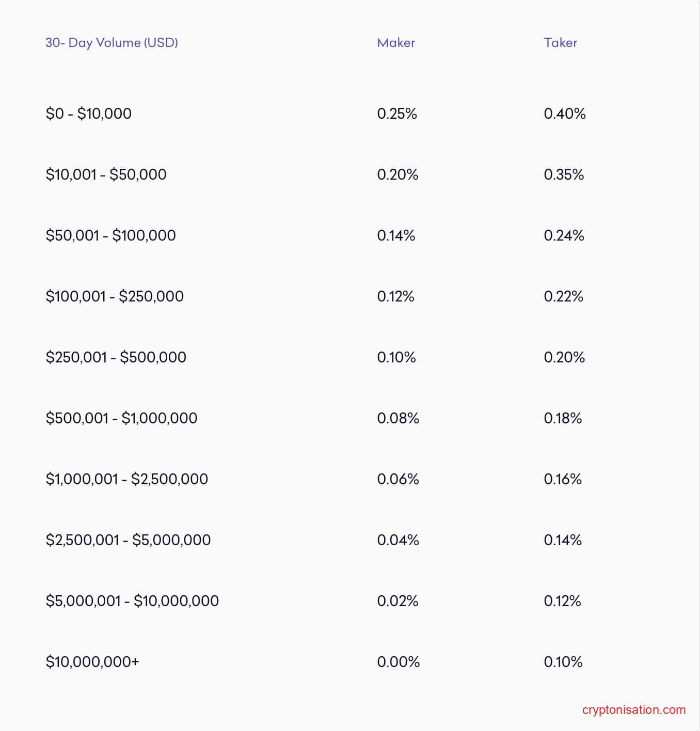Viewport: 700px width, 731px height.
Task: Select the $500,001 - $1,000,000 volume row
Action: pos(121,418)
